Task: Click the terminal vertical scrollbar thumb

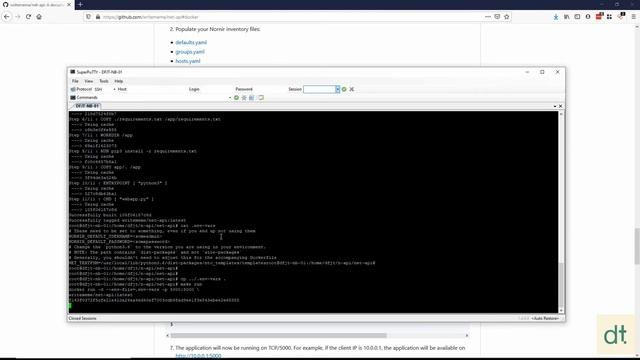Action: (561, 284)
